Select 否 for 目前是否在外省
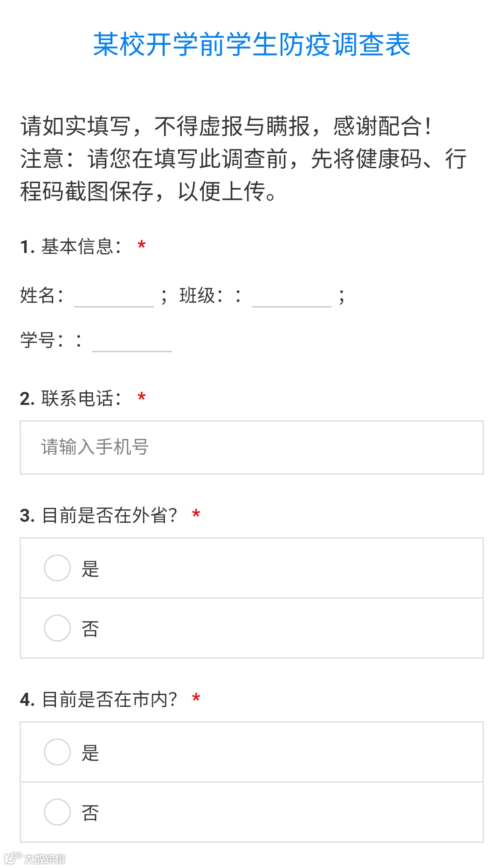The image size is (503, 868). (57, 628)
